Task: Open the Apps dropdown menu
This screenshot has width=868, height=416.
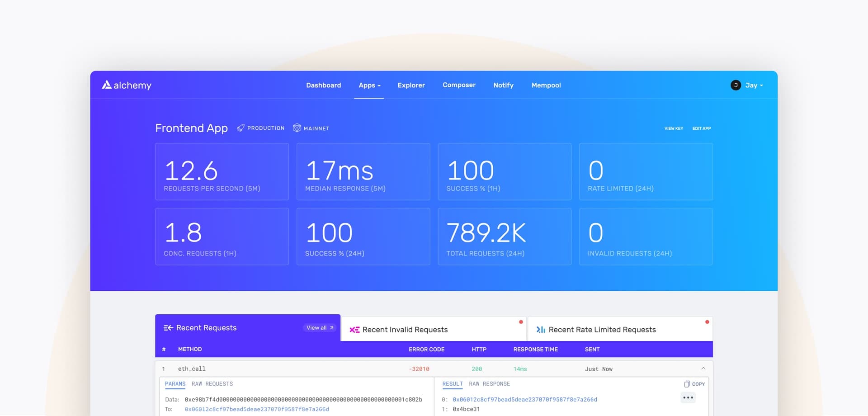Action: (x=369, y=85)
